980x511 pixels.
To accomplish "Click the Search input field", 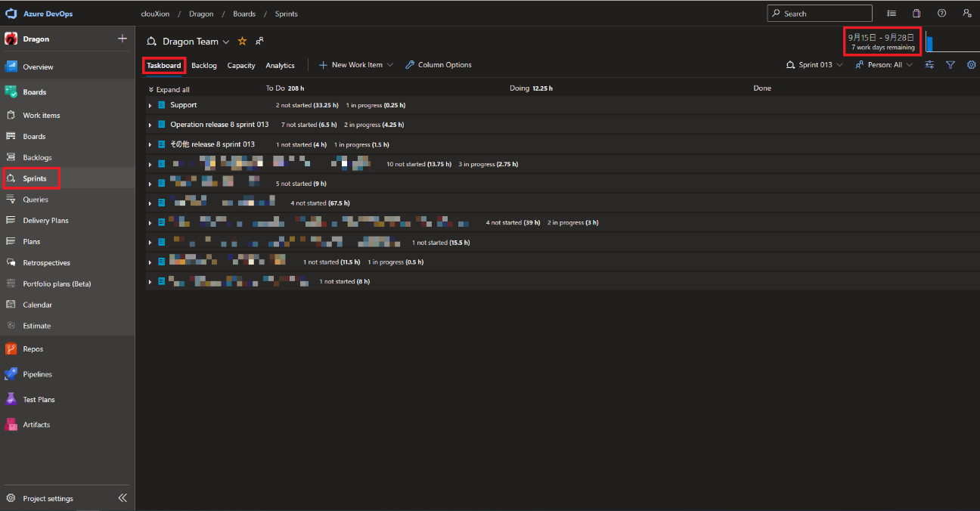I will (x=820, y=14).
